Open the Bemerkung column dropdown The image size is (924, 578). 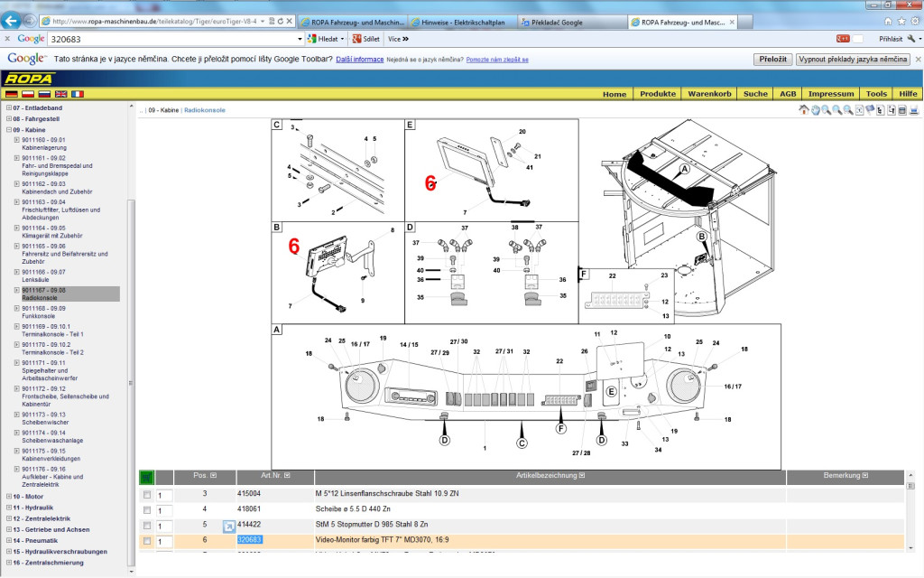[x=865, y=475]
